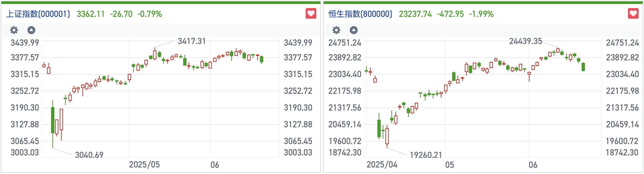This screenshot has height=174, width=644.
Task: Toggle favorite heart for 恒生指数
Action: coord(633,14)
